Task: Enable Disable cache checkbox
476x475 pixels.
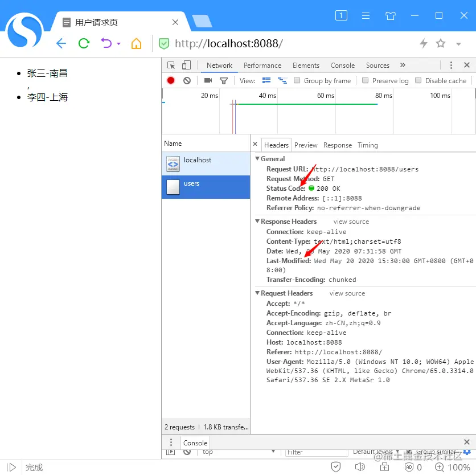Action: click(x=418, y=80)
